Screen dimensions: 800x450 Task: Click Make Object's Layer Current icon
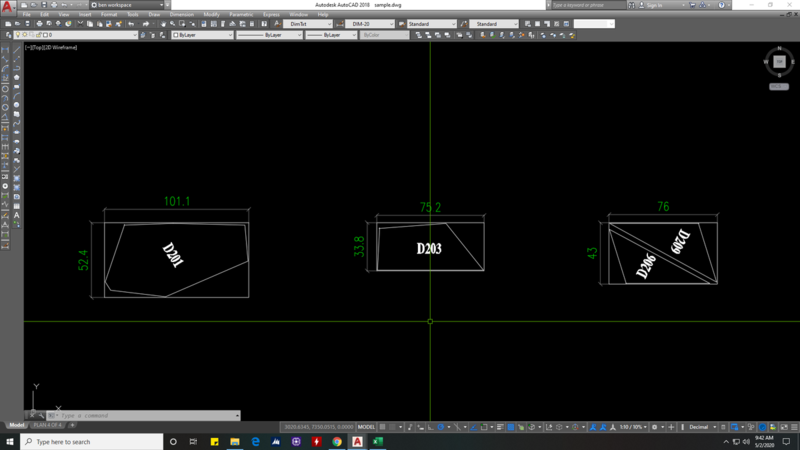click(143, 35)
